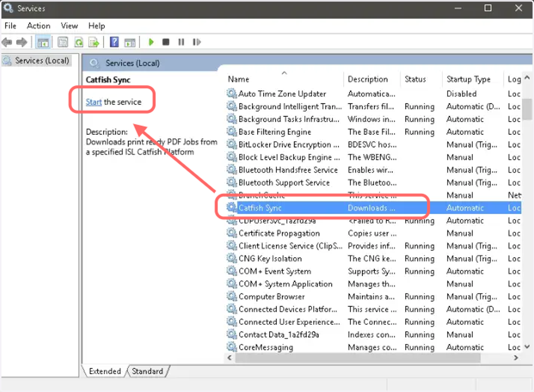534x392 pixels.
Task: Select Bluetooth Handsfree Service row
Action: coord(373,170)
